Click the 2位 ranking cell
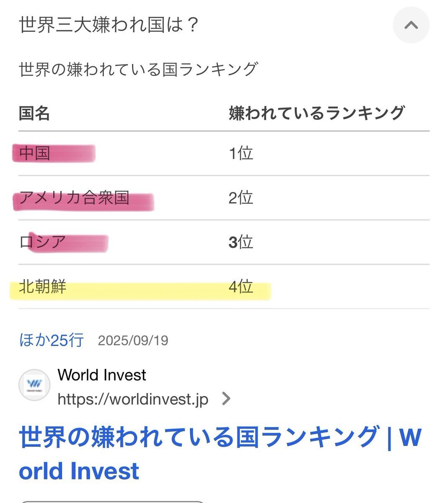The height and width of the screenshot is (503, 448). coord(241,198)
